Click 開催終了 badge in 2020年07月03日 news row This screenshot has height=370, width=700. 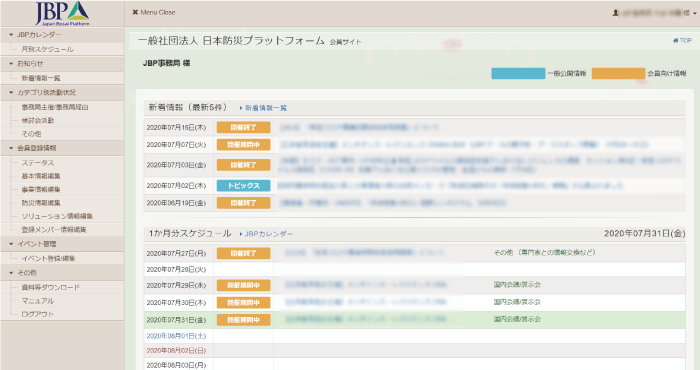tap(243, 165)
